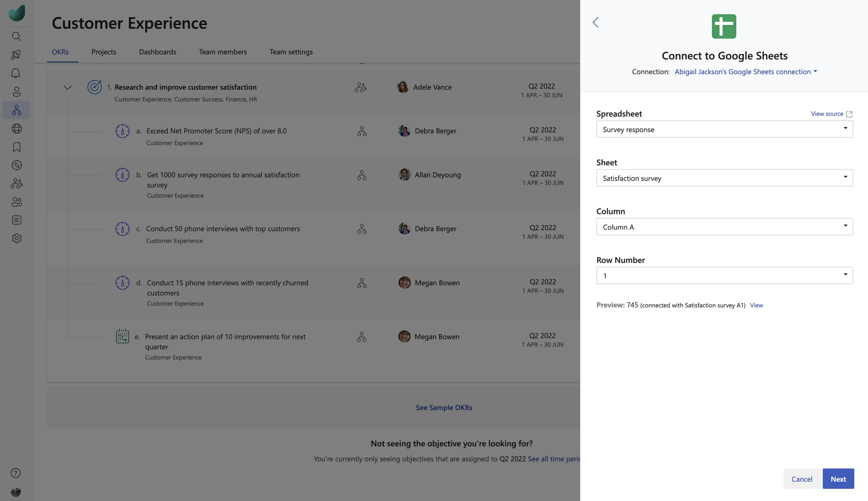Open the Spreadsheet dropdown showing Survey response

click(x=724, y=129)
